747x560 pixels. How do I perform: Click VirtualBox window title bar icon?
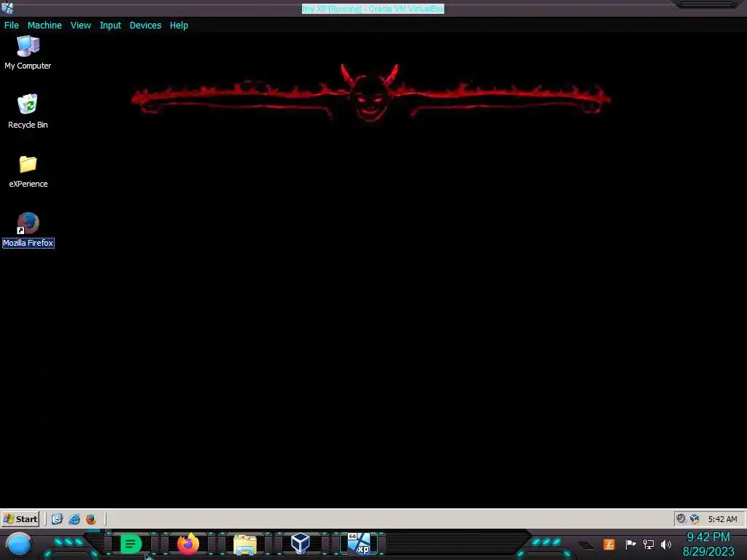coord(7,7)
